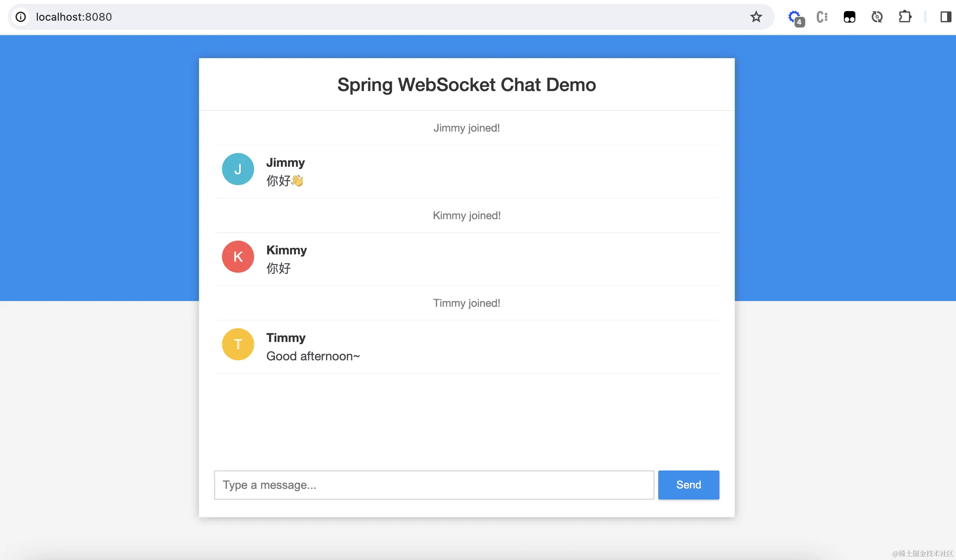Click the localhost:8080 address bar URL
Image resolution: width=956 pixels, height=560 pixels.
pyautogui.click(x=74, y=17)
